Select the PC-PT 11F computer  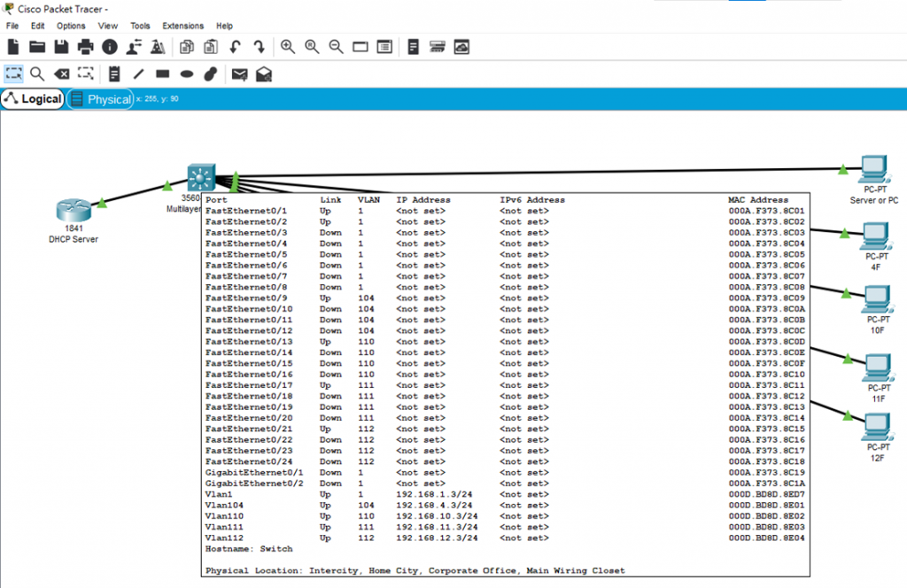[x=878, y=367]
